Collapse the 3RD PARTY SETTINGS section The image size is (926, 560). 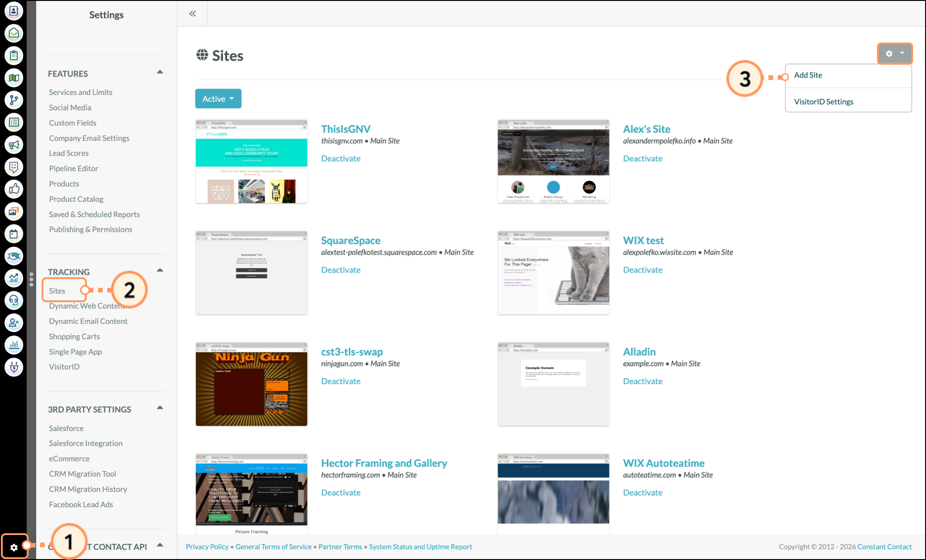tap(160, 408)
